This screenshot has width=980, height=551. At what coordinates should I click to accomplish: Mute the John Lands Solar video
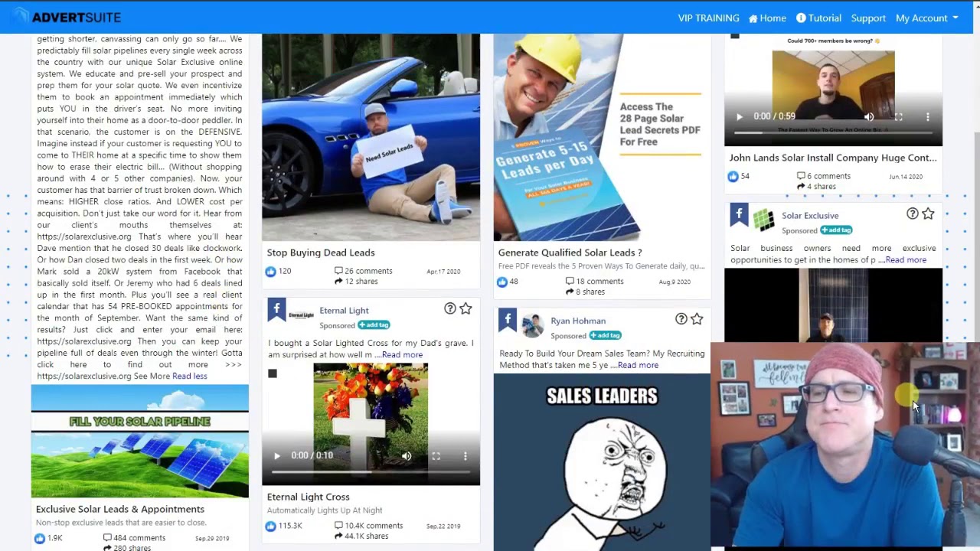(869, 117)
